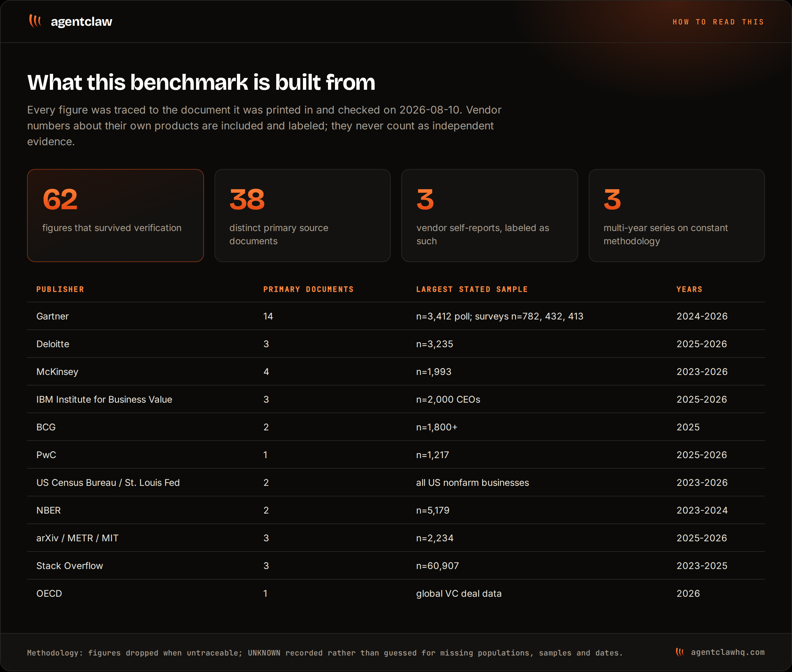Click the McKinsey sample value n=1,993
This screenshot has height=672, width=792.
pos(434,372)
